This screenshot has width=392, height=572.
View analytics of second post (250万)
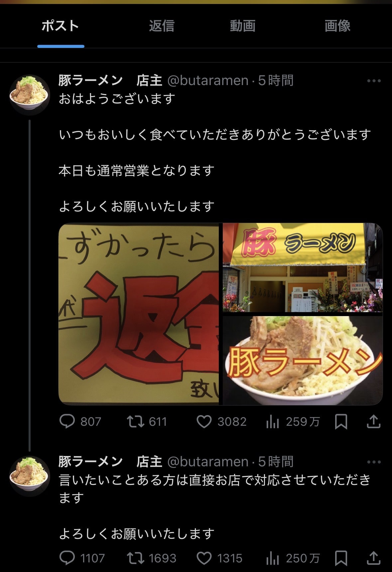[293, 558]
